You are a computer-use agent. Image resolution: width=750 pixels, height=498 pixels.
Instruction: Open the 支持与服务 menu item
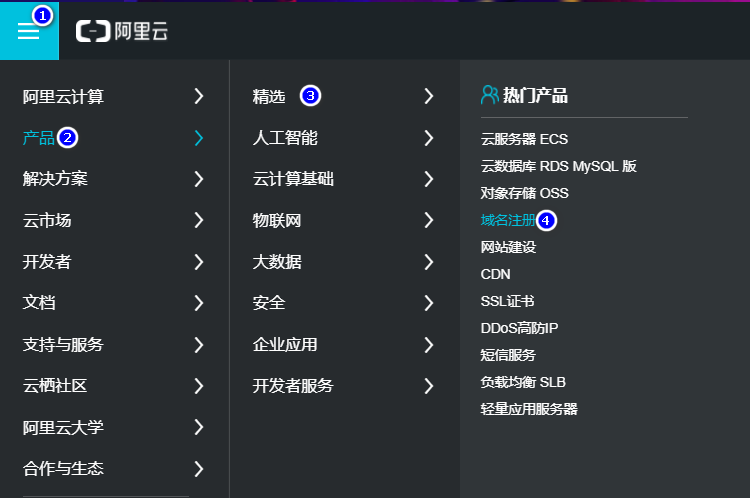point(63,345)
